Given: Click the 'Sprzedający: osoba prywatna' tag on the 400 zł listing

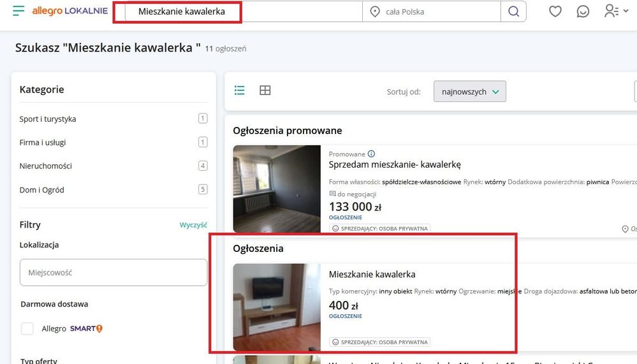Looking at the screenshot, I should tap(380, 342).
